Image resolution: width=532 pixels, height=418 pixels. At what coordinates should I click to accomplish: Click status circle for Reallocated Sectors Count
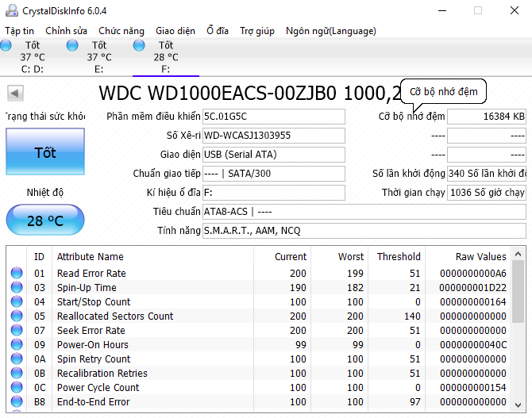(17, 316)
